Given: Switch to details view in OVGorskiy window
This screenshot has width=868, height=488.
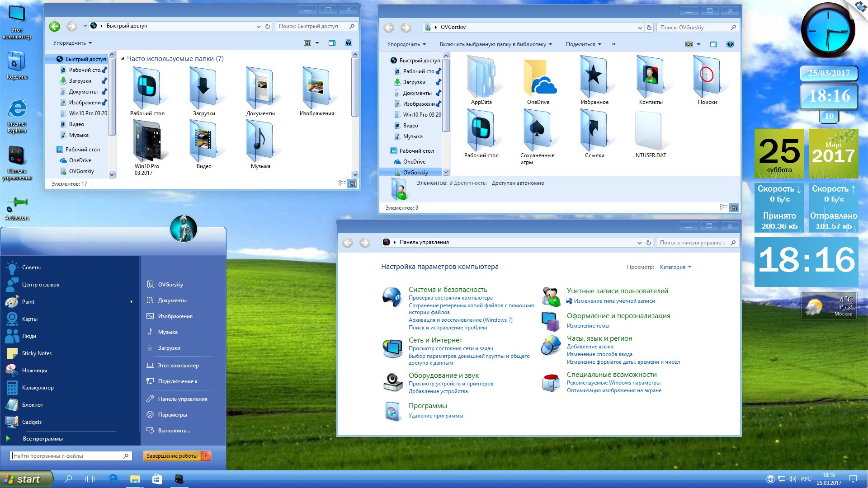Looking at the screenshot, I should [x=724, y=207].
